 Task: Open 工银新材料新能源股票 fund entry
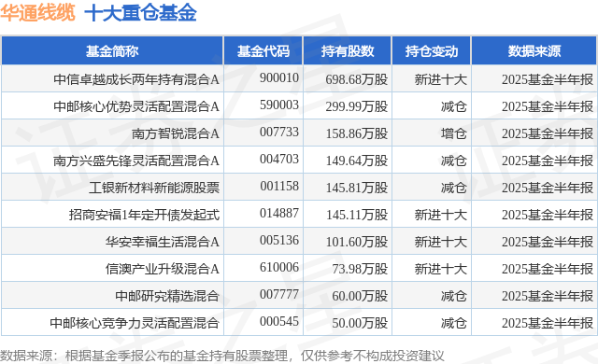tap(154, 188)
